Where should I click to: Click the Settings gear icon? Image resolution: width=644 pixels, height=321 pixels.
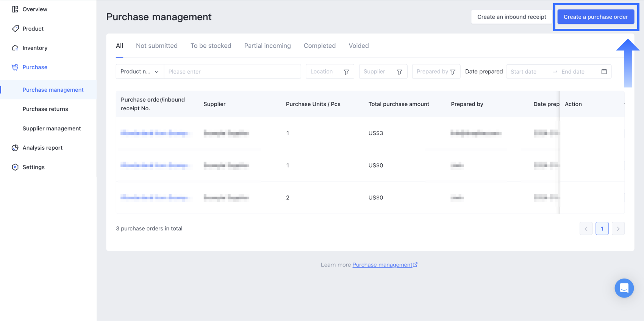15,167
